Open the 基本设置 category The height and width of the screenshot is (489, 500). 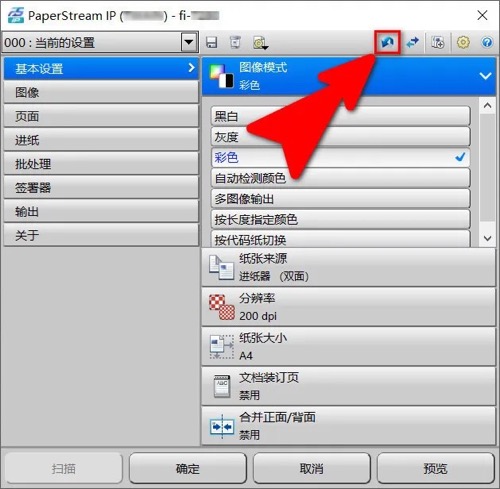pyautogui.click(x=101, y=68)
